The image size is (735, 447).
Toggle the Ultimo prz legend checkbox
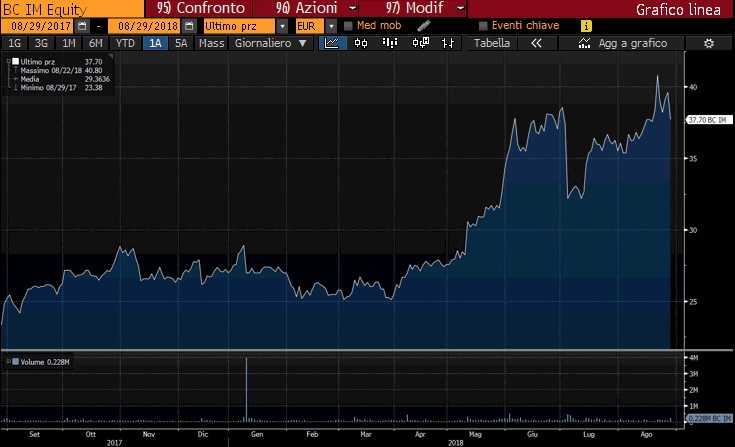click(x=15, y=61)
